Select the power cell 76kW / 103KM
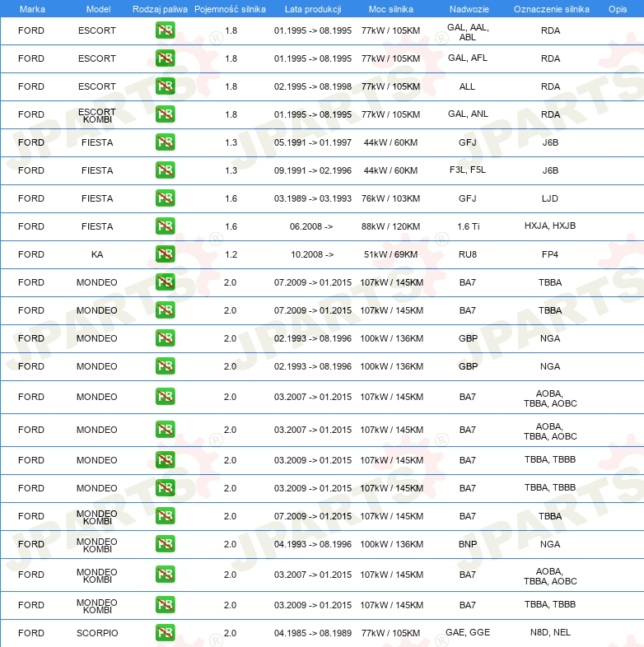This screenshot has height=647, width=644. pyautogui.click(x=390, y=198)
